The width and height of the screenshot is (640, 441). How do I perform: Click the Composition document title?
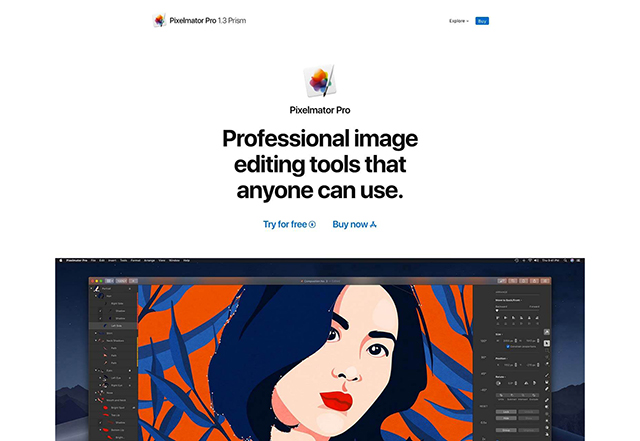point(314,281)
